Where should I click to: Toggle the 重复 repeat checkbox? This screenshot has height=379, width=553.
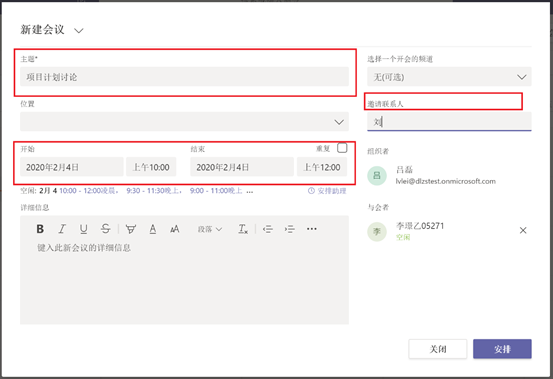click(342, 148)
